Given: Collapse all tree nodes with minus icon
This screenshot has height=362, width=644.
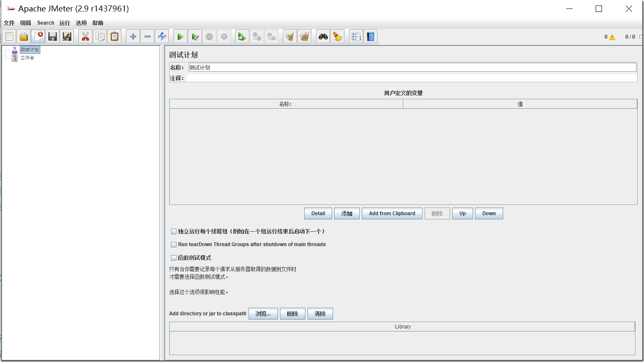Looking at the screenshot, I should tap(148, 36).
